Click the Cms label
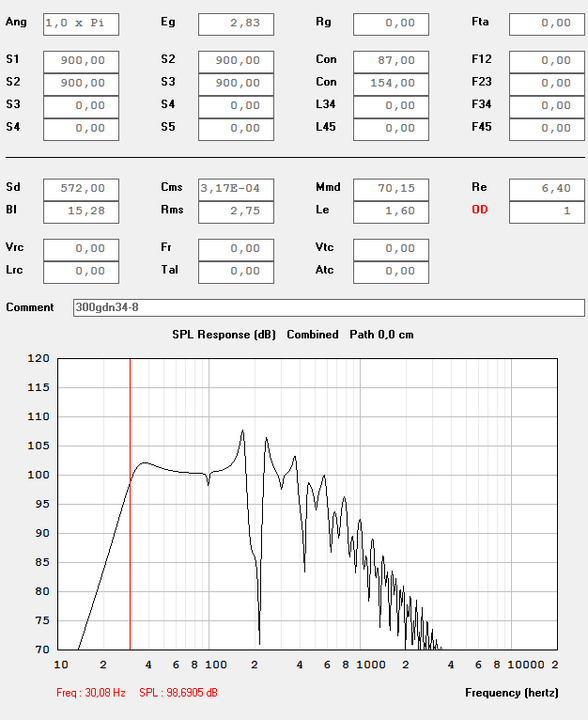The image size is (588, 720). tap(172, 187)
